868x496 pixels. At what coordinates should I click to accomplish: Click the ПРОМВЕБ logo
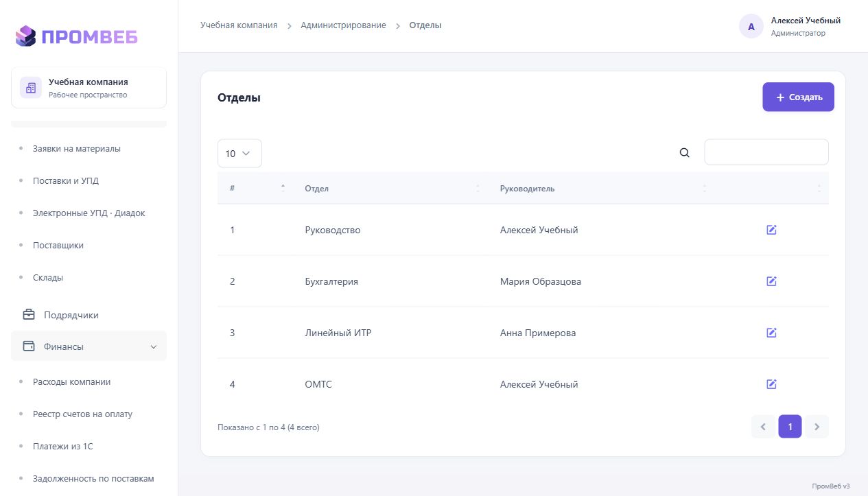76,36
